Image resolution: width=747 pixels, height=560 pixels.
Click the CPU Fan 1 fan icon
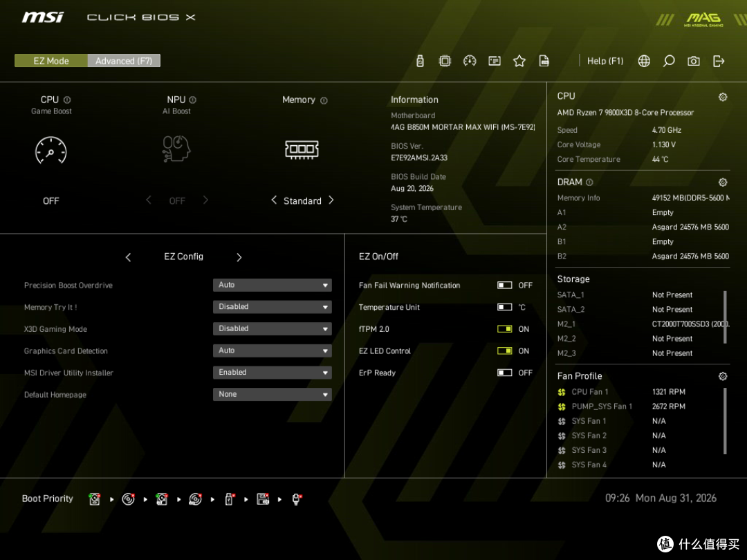click(562, 393)
